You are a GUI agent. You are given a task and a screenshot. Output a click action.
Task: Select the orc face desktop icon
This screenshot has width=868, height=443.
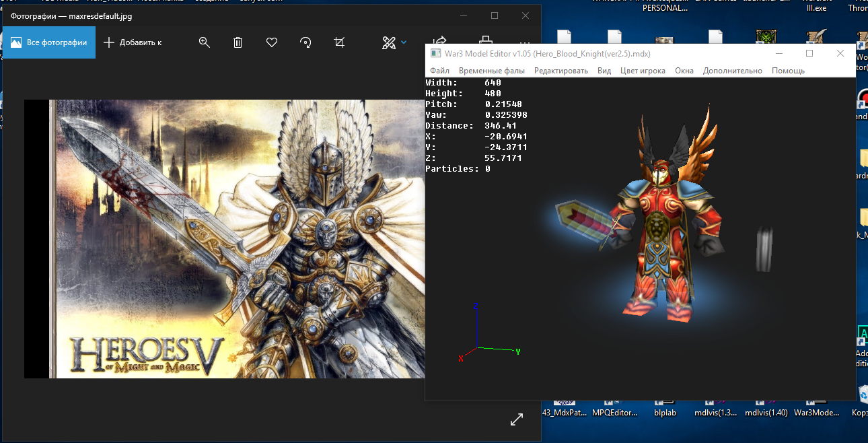pyautogui.click(x=766, y=37)
